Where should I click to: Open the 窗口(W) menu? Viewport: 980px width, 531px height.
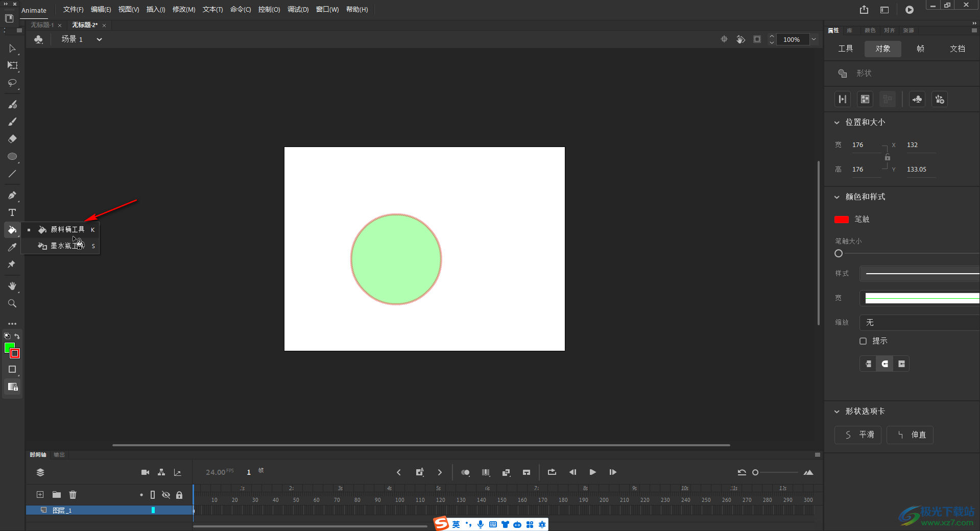tap(327, 10)
